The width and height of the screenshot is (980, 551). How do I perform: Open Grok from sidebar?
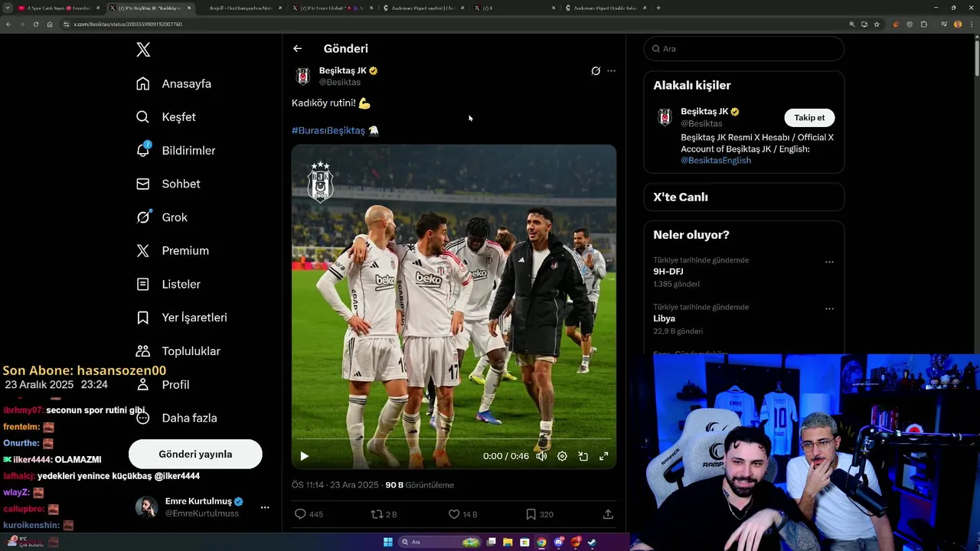[x=161, y=217]
